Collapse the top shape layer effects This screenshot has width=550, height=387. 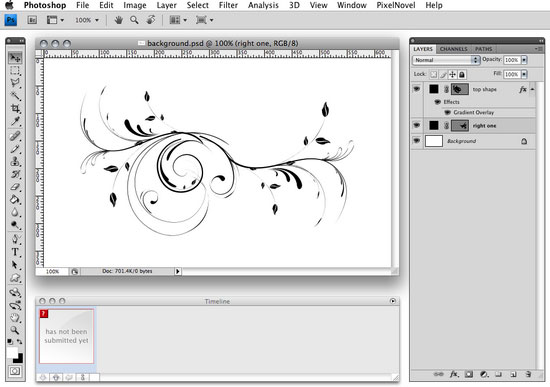click(532, 89)
